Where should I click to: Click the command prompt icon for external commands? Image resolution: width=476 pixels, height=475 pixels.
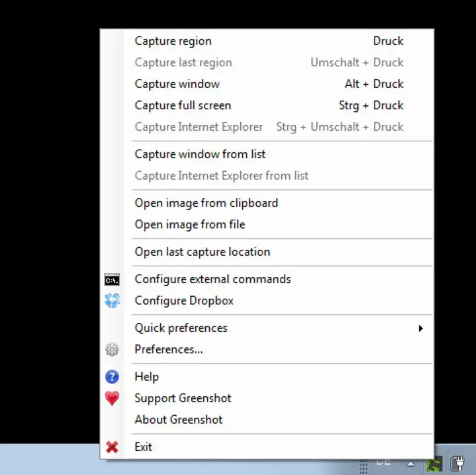(x=112, y=280)
